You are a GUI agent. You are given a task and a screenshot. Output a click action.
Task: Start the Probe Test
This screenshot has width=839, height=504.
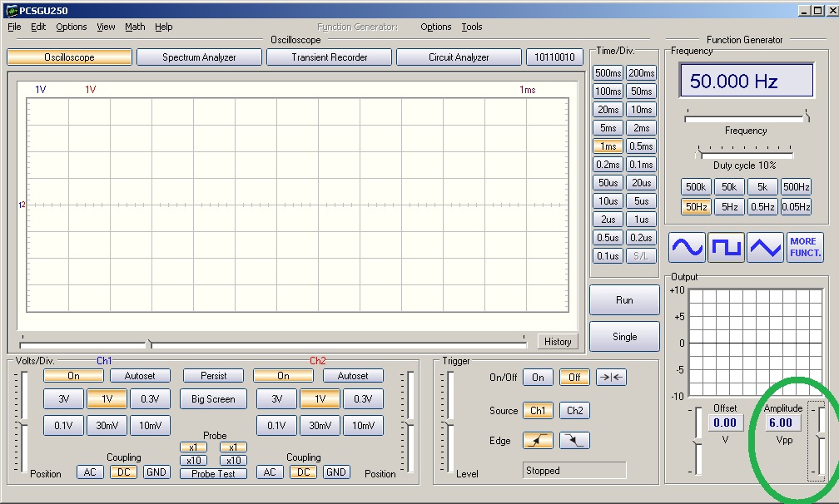pos(213,473)
